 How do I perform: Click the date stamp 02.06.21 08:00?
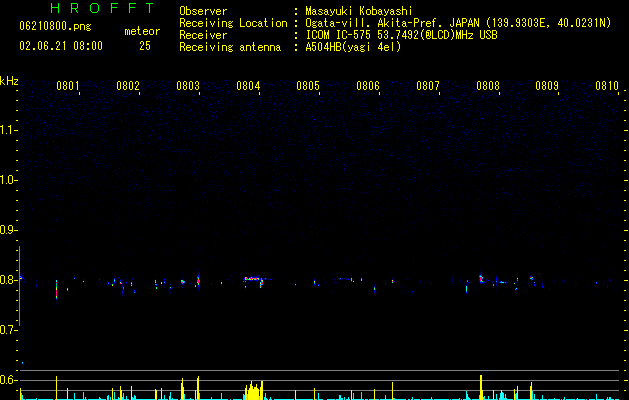(x=61, y=46)
